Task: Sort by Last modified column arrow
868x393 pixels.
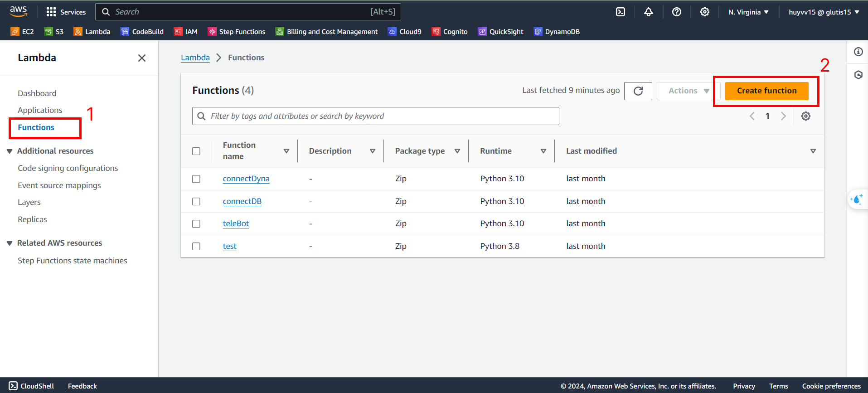Action: (813, 151)
